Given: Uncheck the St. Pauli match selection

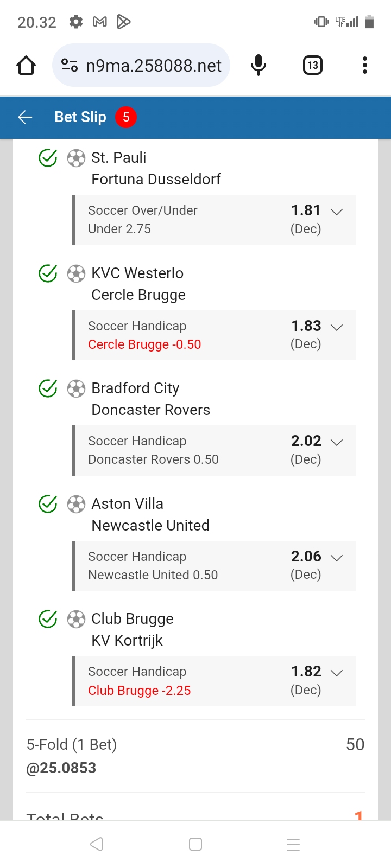Looking at the screenshot, I should tap(48, 158).
